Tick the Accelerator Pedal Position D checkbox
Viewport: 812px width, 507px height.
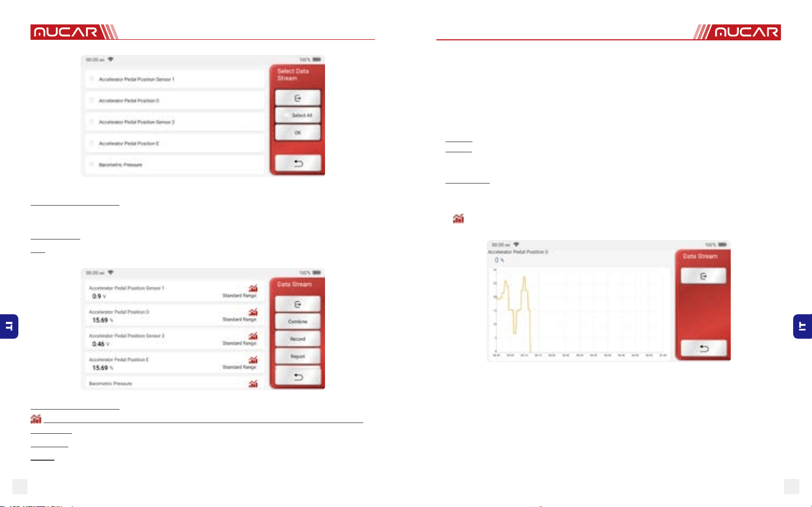pos(91,101)
